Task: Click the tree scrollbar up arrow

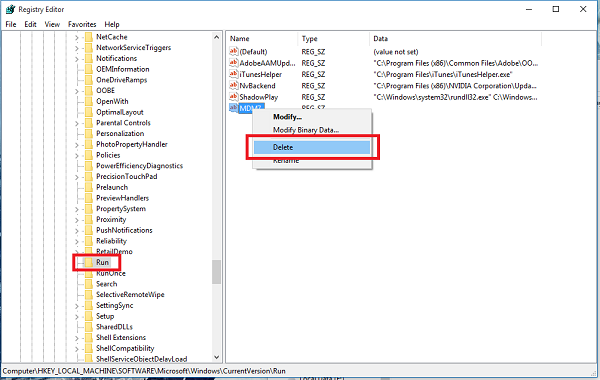Action: (216, 37)
